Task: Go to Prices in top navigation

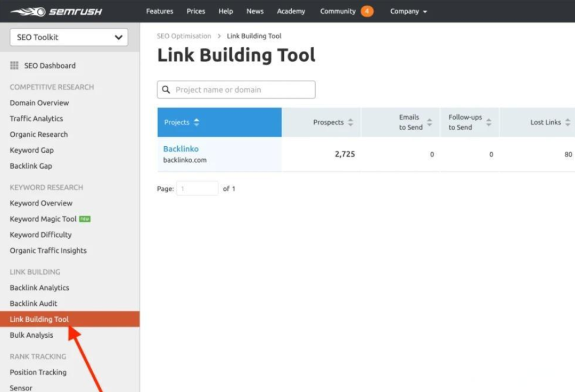Action: (196, 11)
